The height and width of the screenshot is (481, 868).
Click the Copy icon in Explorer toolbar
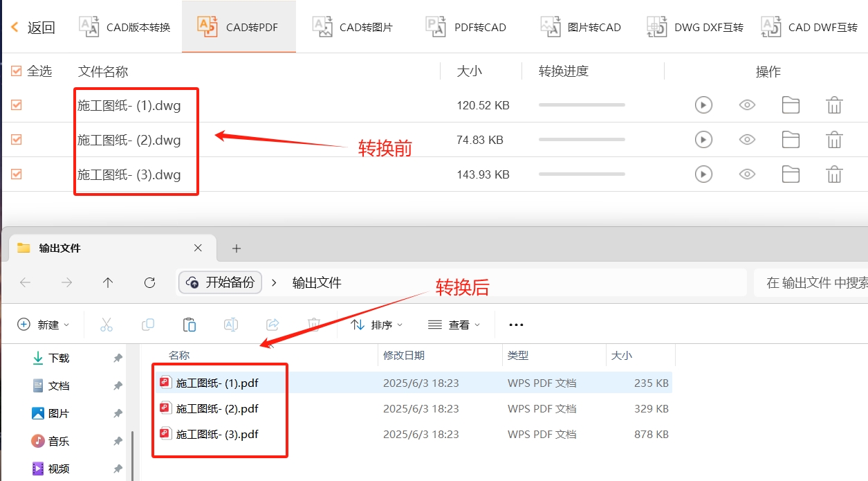tap(147, 325)
